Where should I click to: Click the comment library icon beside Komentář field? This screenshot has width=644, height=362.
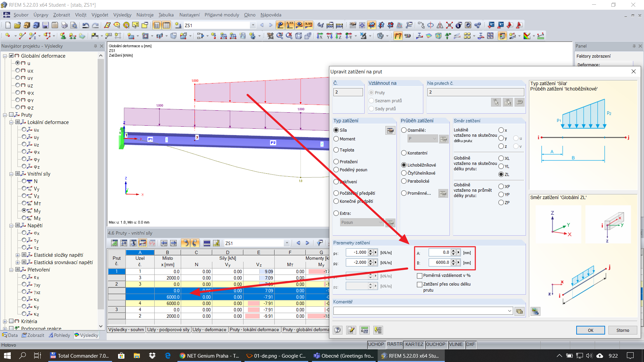pyautogui.click(x=519, y=311)
